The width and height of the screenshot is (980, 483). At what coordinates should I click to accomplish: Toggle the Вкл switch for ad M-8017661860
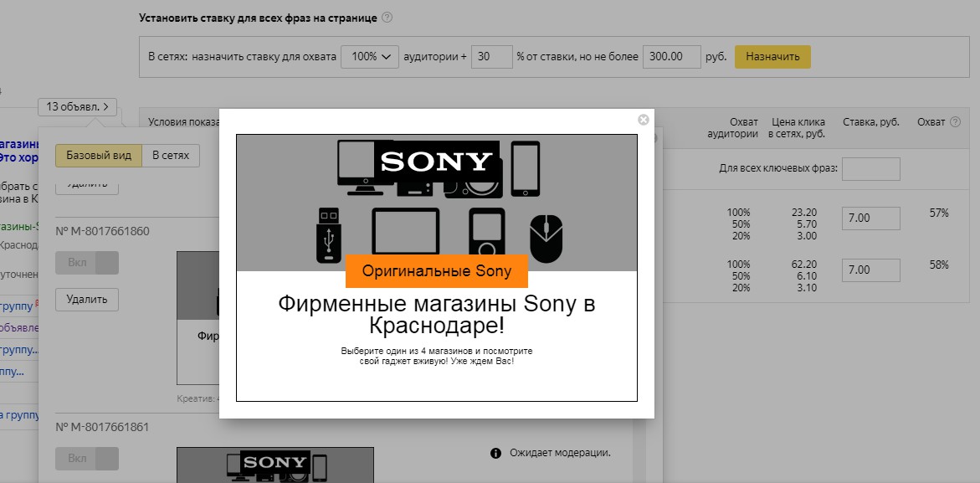pos(87,263)
